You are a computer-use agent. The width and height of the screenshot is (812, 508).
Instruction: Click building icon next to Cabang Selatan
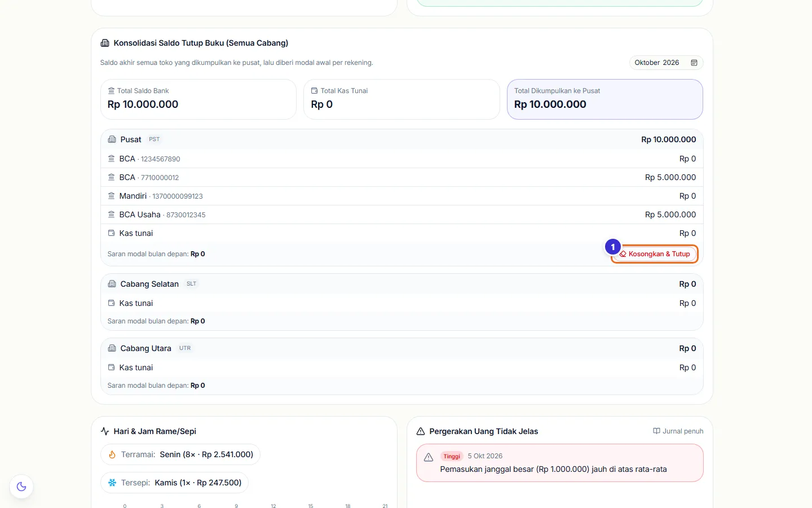112,284
